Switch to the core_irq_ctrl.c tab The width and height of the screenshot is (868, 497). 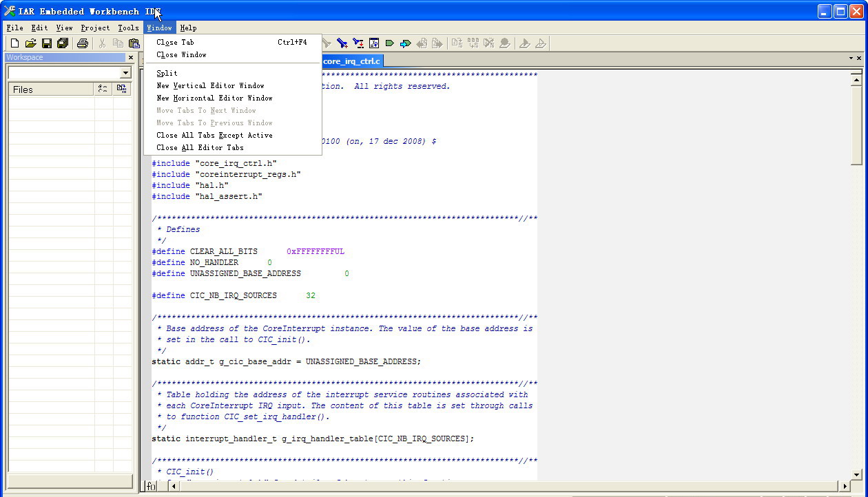pyautogui.click(x=351, y=61)
